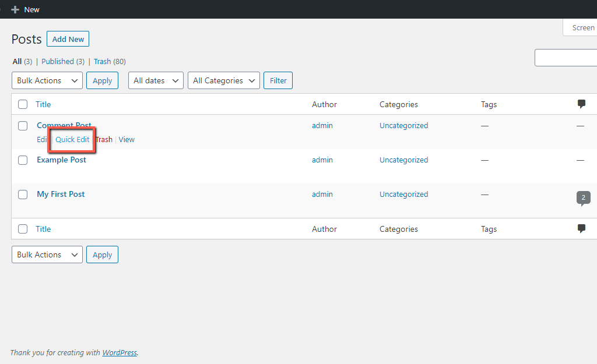597x364 pixels.
Task: Click the admin author link for Comment Post
Action: click(x=322, y=126)
